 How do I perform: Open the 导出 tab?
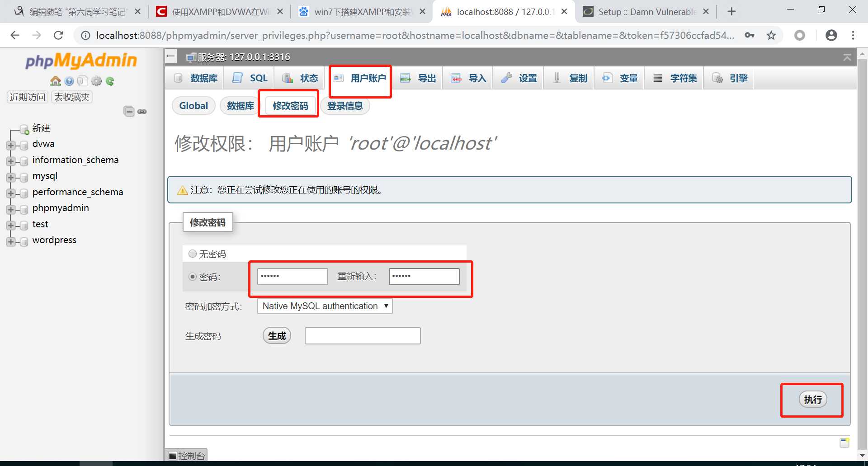coord(418,78)
